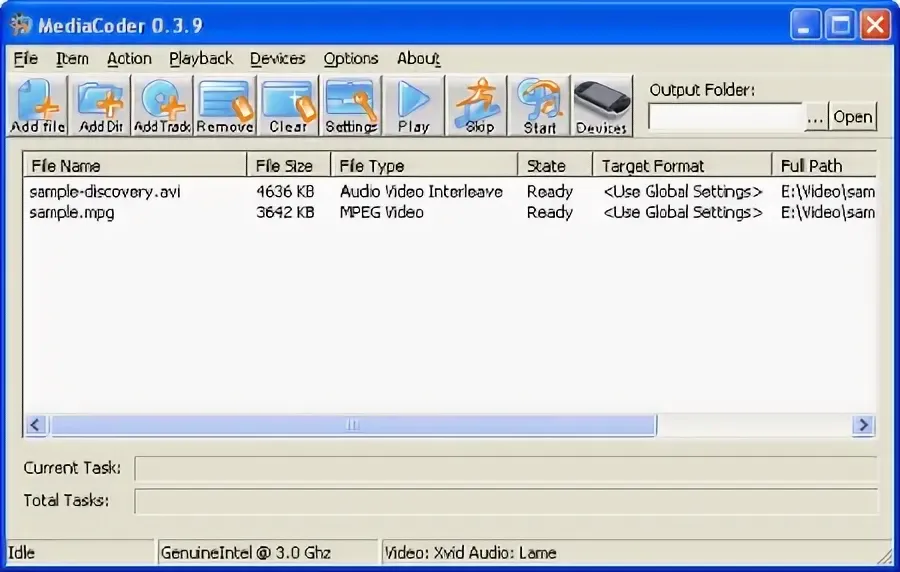Open the Devices toolbar icon
Viewport: 900px width, 572px height.
pos(602,106)
